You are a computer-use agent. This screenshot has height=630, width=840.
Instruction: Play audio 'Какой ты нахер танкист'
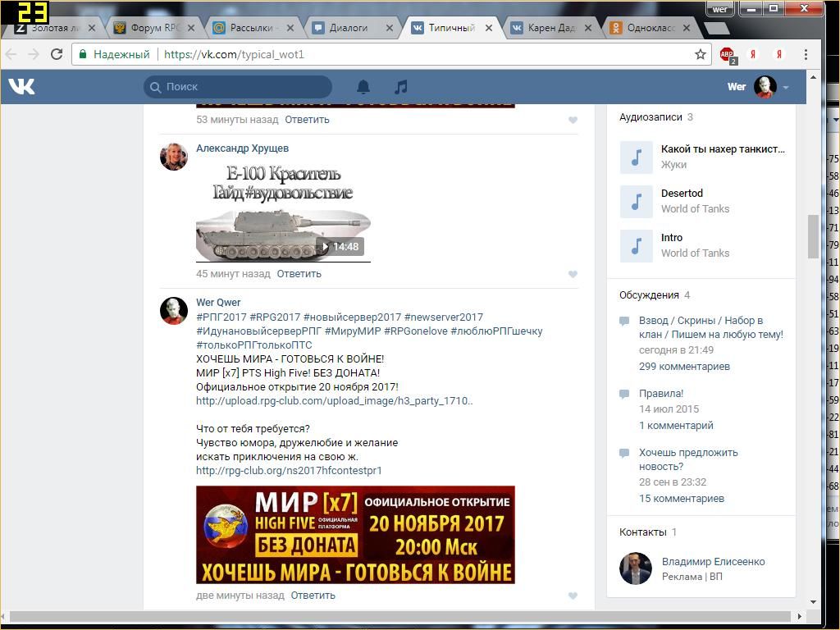pyautogui.click(x=637, y=157)
